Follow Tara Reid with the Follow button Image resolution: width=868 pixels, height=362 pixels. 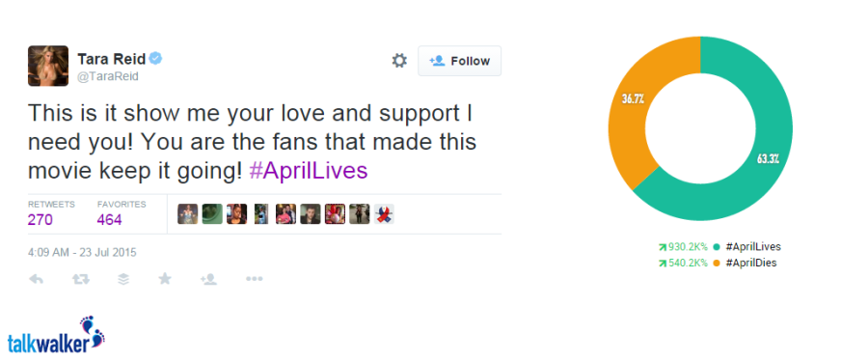pos(459,61)
